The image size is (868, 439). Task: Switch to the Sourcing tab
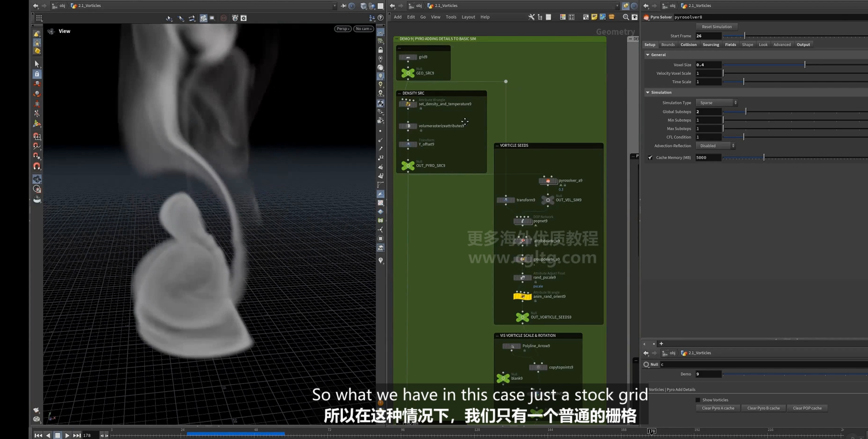coord(711,45)
